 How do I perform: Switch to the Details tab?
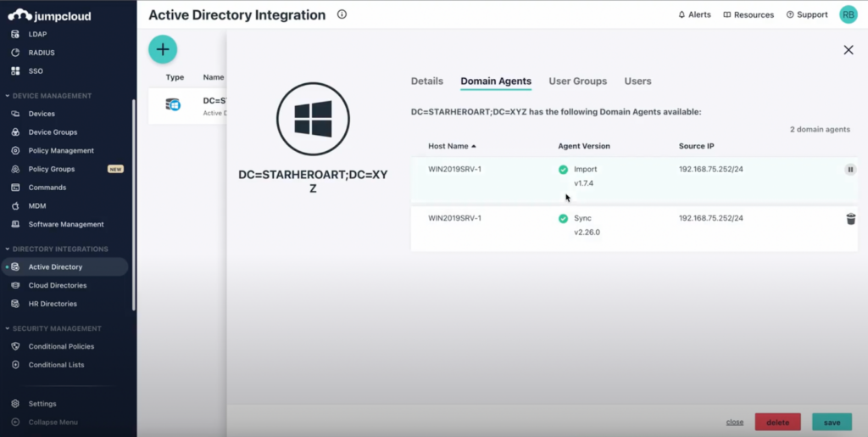[x=426, y=81]
